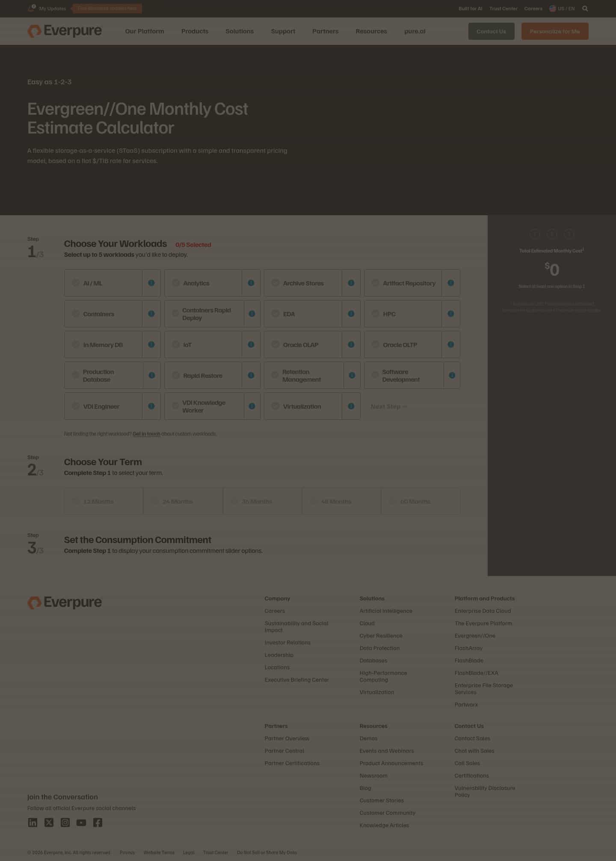Show Containers Rapid Deploy info

tap(252, 314)
